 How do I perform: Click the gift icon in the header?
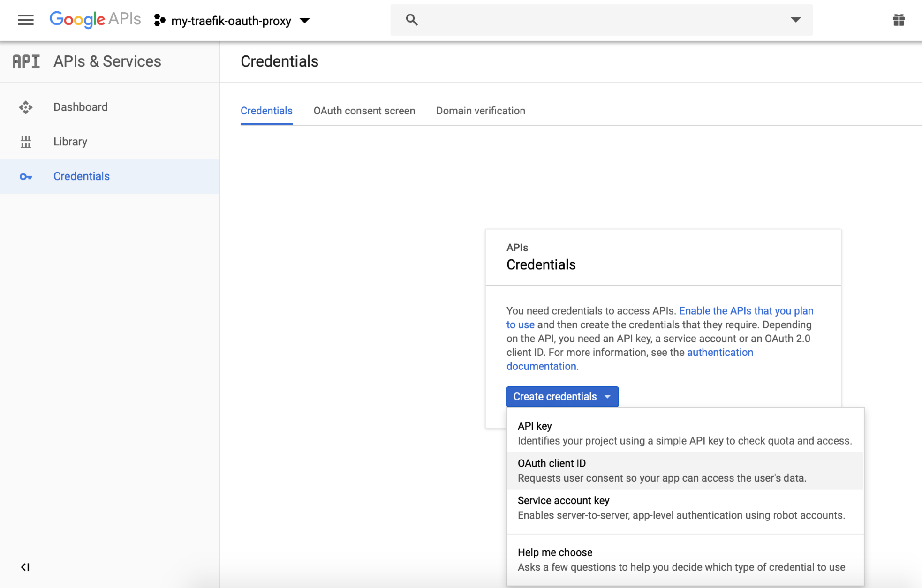[899, 20]
